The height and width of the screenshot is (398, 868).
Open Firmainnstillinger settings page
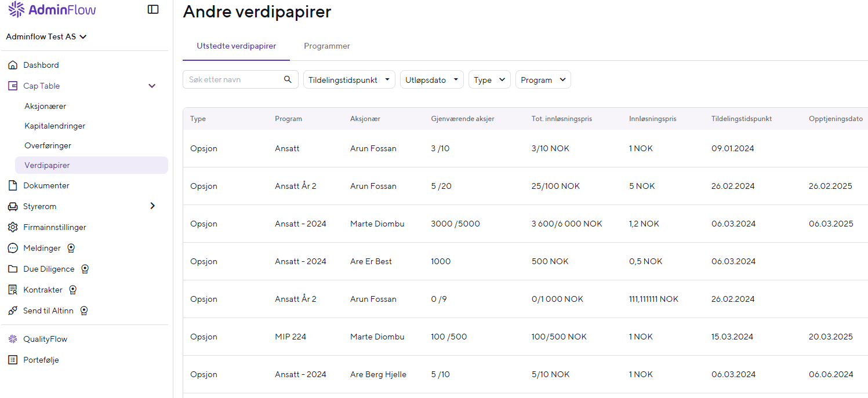click(x=55, y=227)
